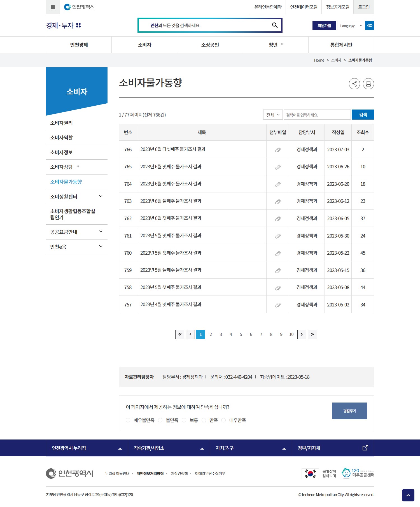Click the Incheon city logo at top
This screenshot has width=420, height=507.
pos(79,7)
